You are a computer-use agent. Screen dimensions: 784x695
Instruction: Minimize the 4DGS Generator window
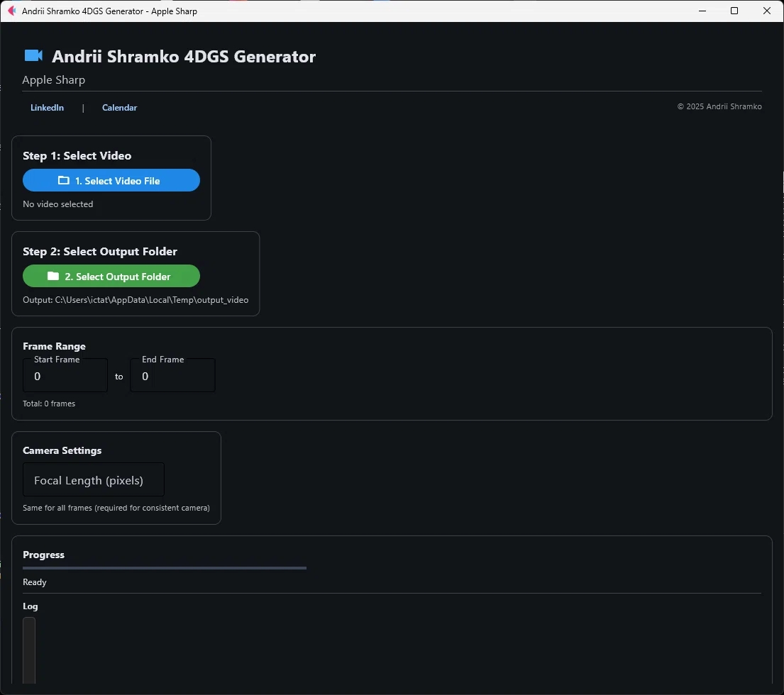tap(702, 11)
